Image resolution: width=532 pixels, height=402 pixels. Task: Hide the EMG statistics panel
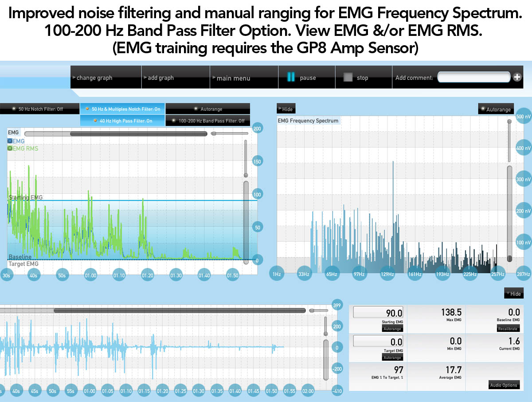point(513,293)
